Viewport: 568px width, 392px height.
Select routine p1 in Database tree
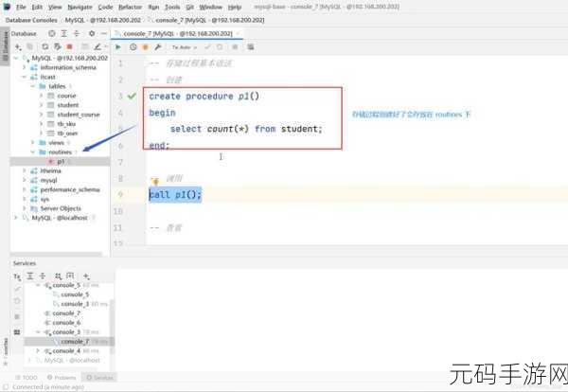61,161
